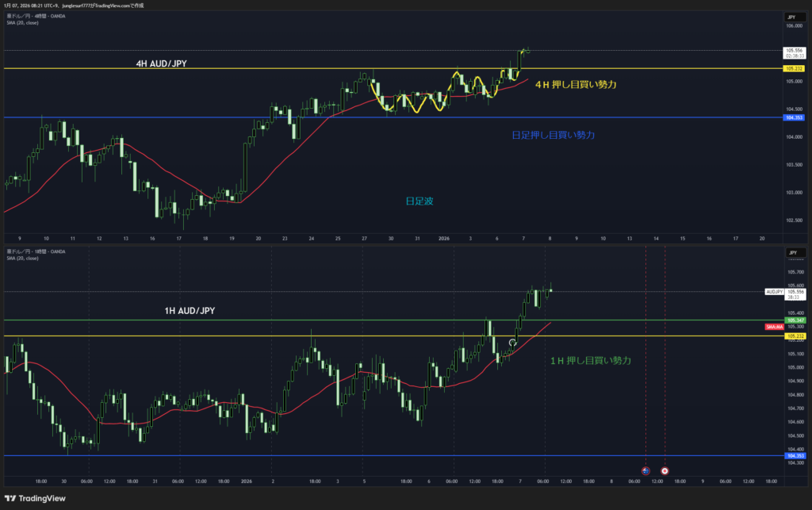
Task: Select the upper chart's 4-hour symbol title
Action: click(x=36, y=16)
